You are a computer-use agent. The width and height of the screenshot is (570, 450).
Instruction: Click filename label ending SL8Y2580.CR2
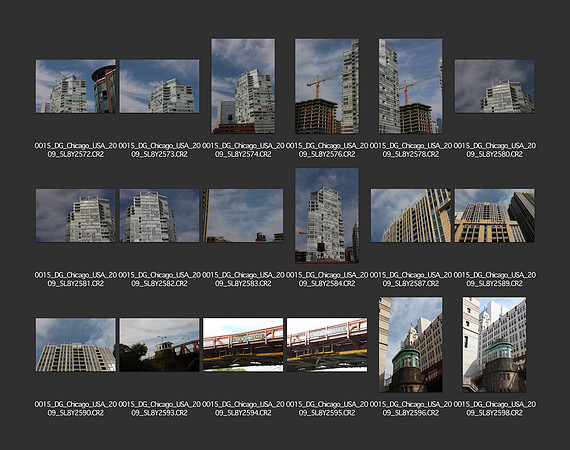pyautogui.click(x=494, y=150)
